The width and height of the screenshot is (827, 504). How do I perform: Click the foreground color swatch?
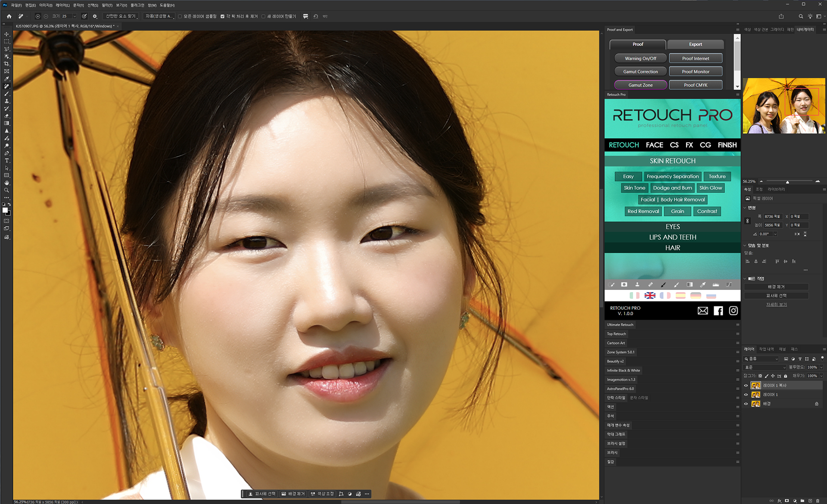pyautogui.click(x=5, y=210)
